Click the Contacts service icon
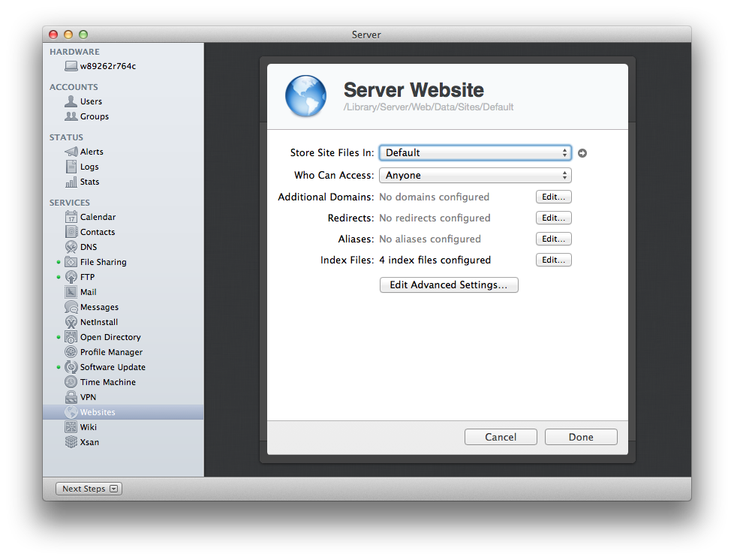734x560 pixels. tap(71, 232)
